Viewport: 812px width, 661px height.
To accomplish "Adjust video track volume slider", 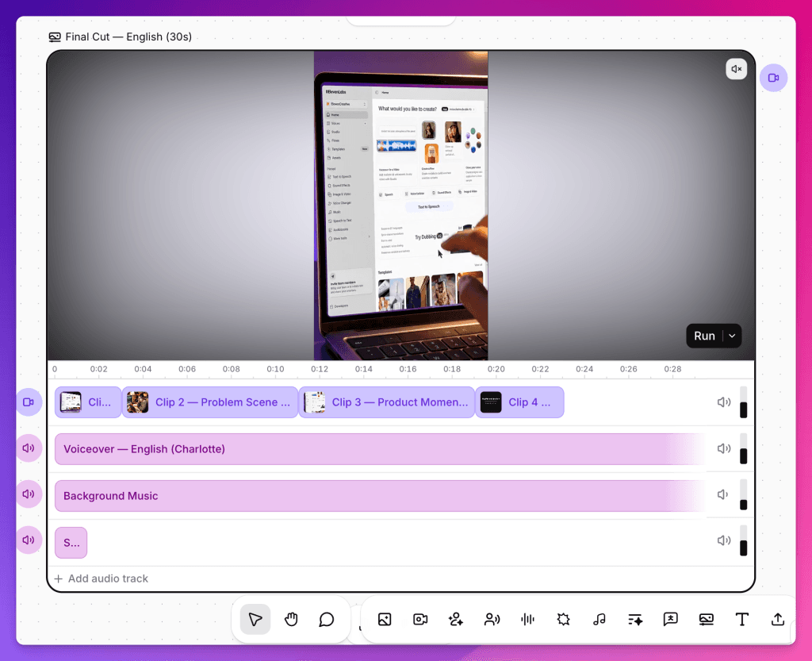I will 743,402.
